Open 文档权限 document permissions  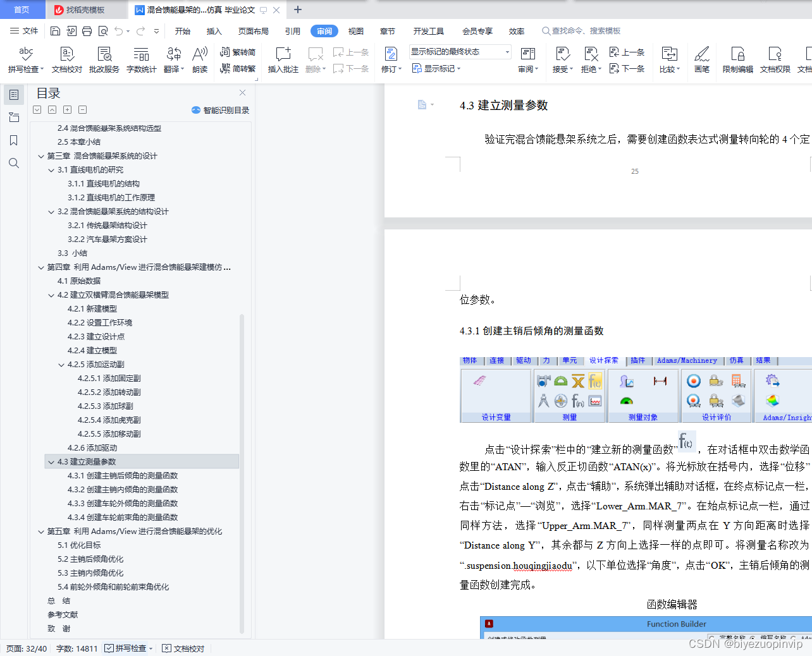point(775,61)
